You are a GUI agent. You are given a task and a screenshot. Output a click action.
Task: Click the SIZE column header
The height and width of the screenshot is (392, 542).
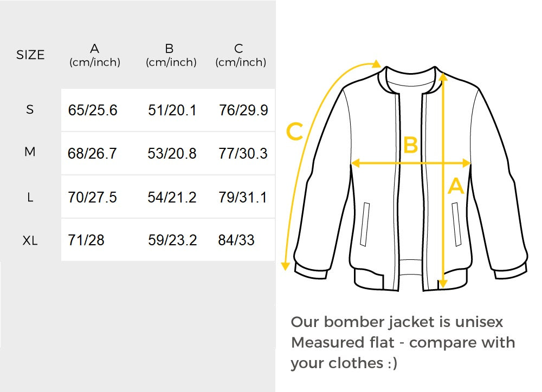30,55
